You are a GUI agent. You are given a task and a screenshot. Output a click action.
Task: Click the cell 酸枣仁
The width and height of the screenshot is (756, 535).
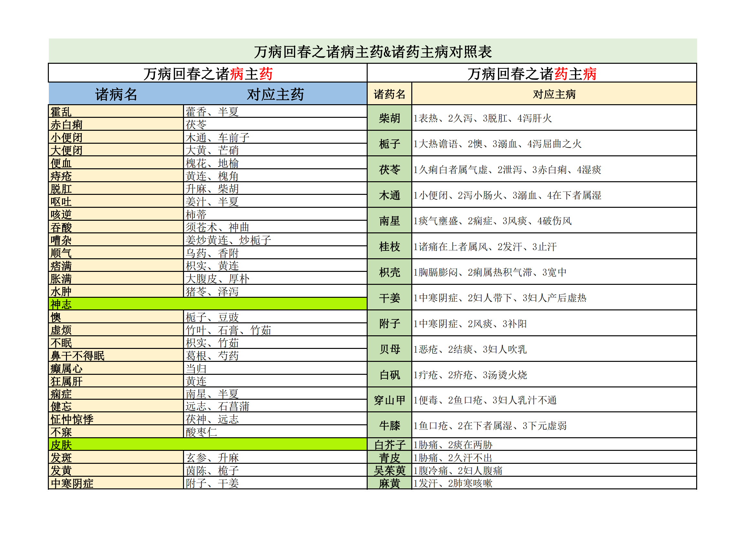[275, 432]
